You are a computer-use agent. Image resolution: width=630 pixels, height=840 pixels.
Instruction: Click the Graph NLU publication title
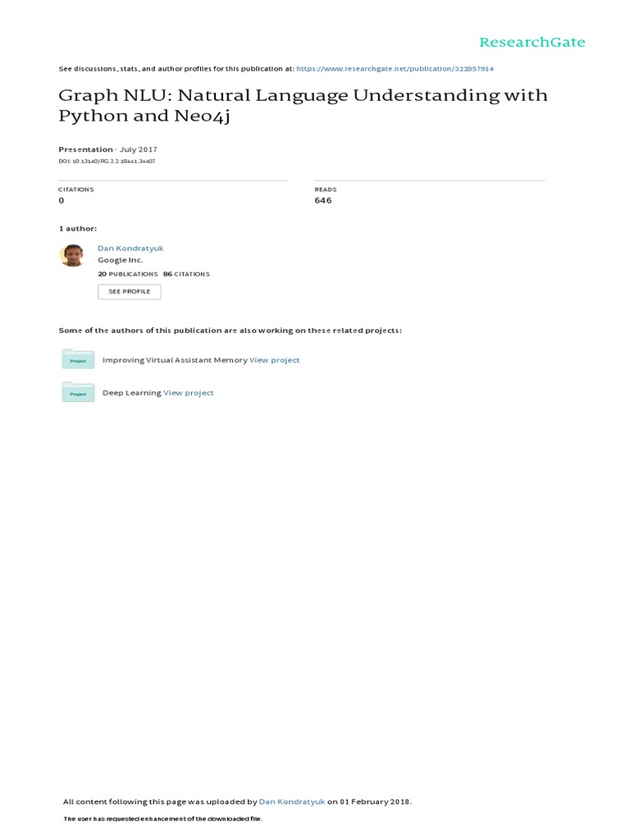pyautogui.click(x=303, y=105)
